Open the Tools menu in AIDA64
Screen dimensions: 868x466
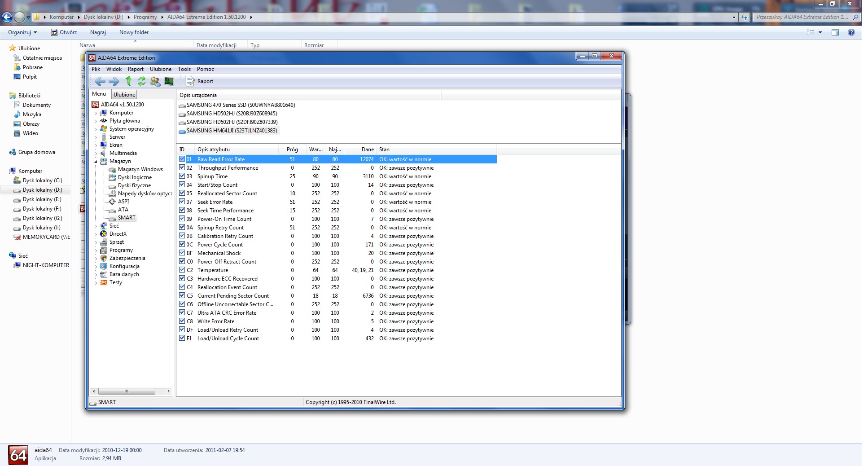point(184,69)
